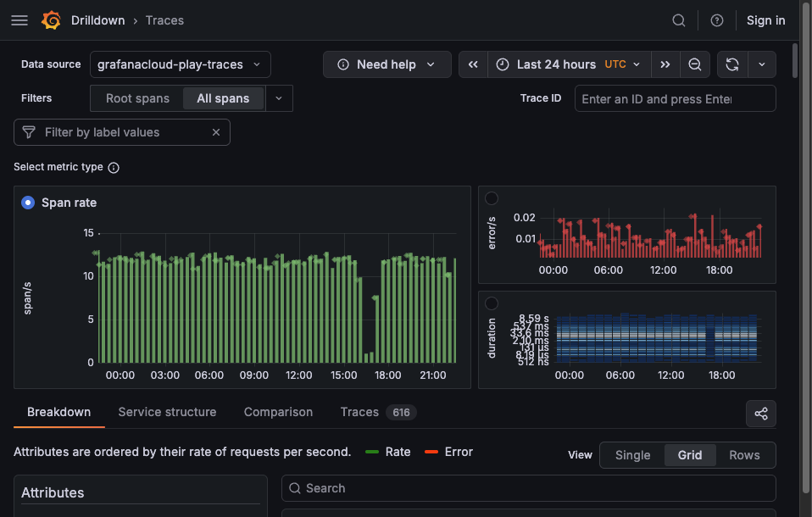Screen dimensions: 812x517
Task: Switch to the Service structure tab
Action: (x=167, y=413)
